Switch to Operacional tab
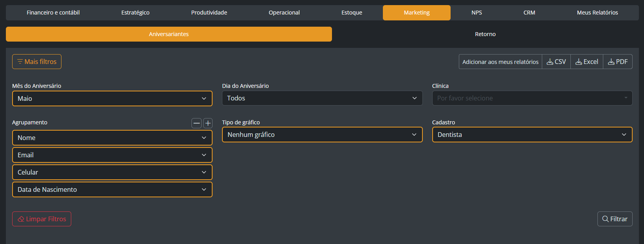The height and width of the screenshot is (244, 644). pyautogui.click(x=284, y=13)
